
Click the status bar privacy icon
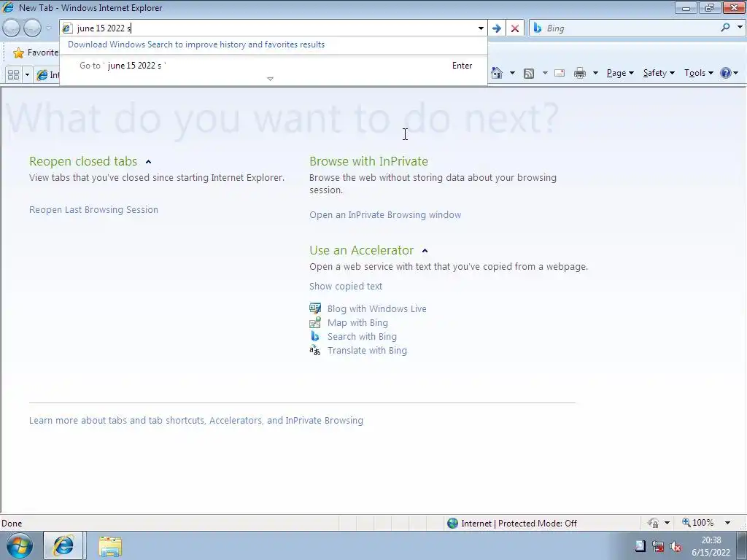653,523
